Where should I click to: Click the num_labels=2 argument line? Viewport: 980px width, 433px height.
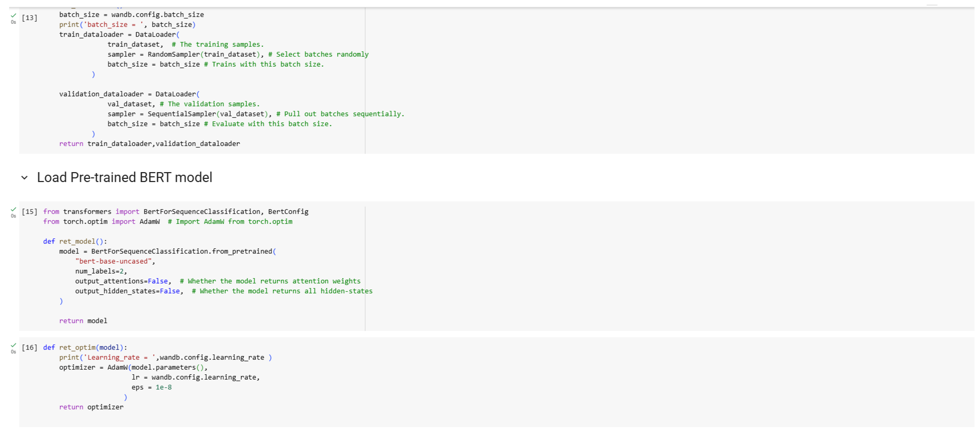pos(101,271)
